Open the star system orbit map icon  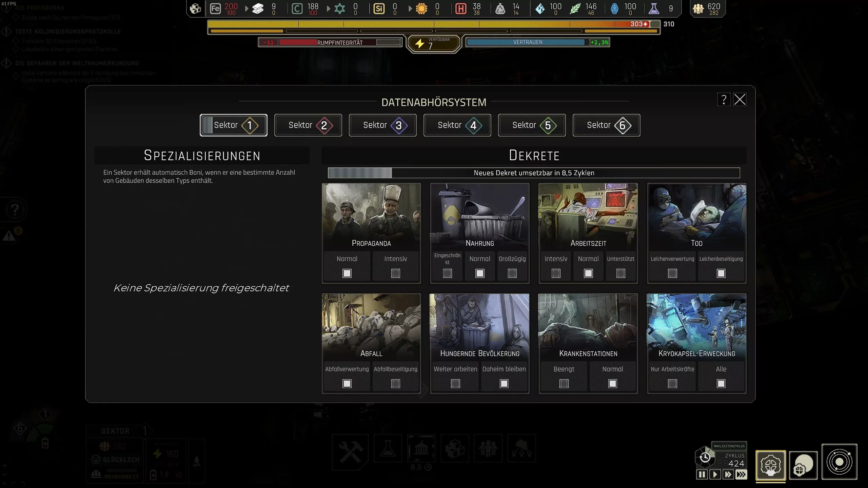coord(839,462)
